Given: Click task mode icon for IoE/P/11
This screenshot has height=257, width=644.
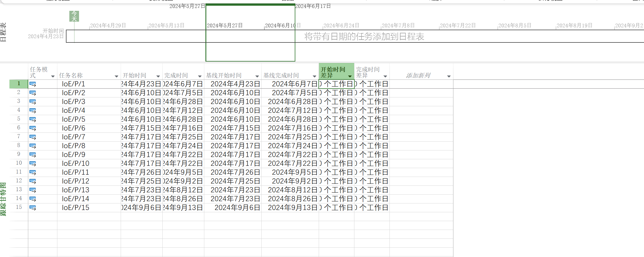Looking at the screenshot, I should (33, 173).
